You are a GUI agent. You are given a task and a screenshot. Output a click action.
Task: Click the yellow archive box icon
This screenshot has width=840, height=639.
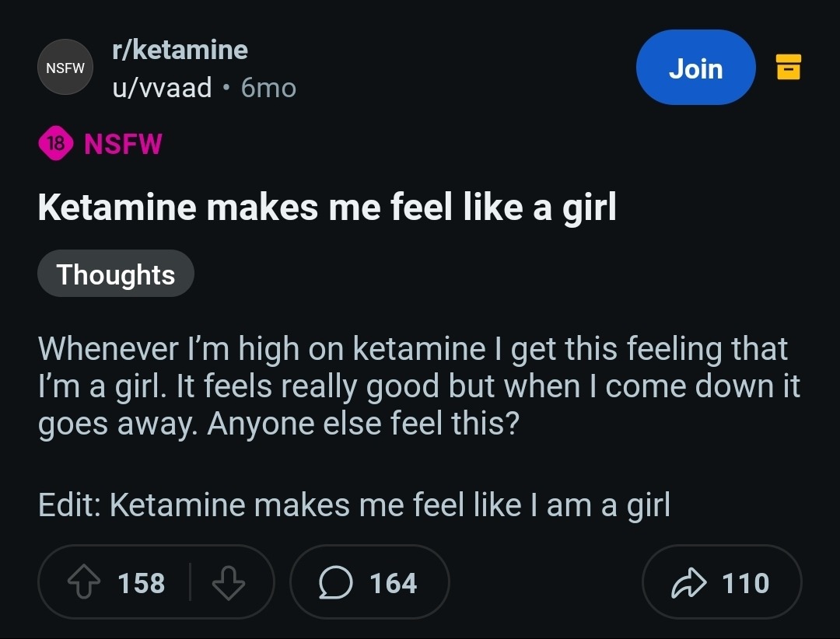pyautogui.click(x=789, y=67)
